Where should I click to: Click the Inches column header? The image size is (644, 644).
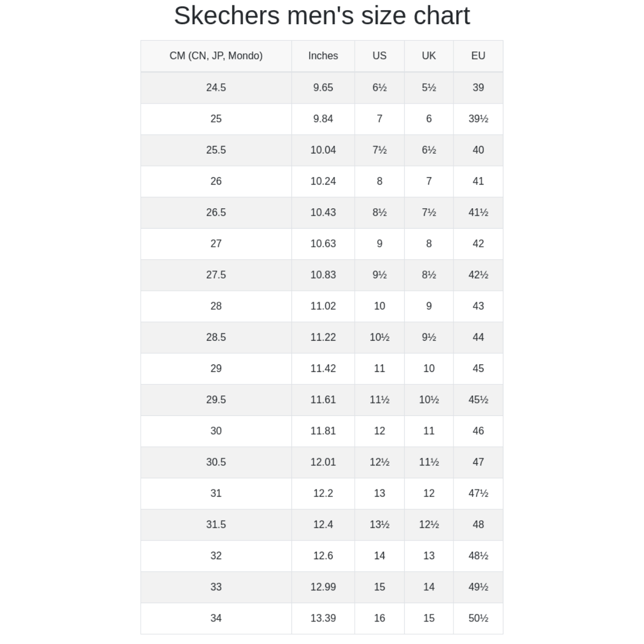(x=323, y=56)
